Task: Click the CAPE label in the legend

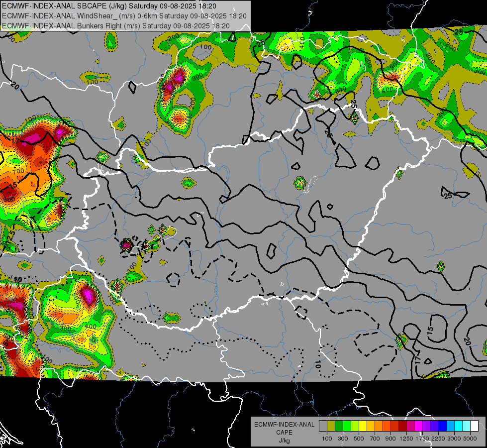Action: [284, 433]
